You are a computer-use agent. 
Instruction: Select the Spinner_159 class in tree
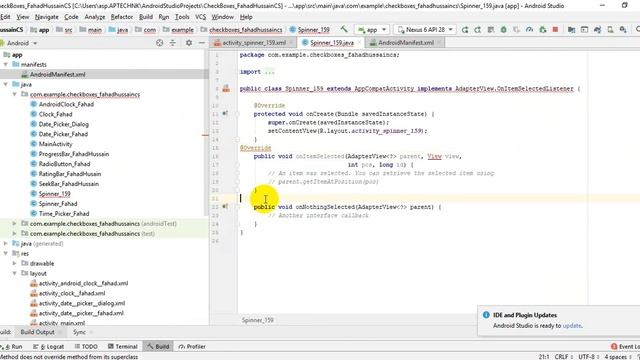point(54,194)
